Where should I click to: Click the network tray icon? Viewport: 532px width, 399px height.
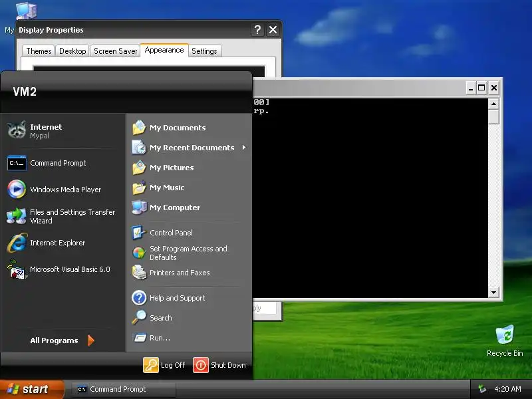coord(482,389)
